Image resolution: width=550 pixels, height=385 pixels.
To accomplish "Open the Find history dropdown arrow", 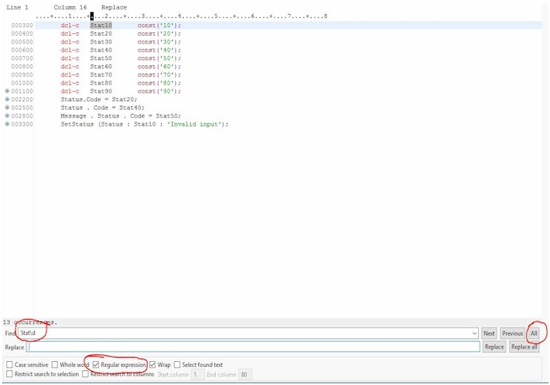I will [x=475, y=333].
